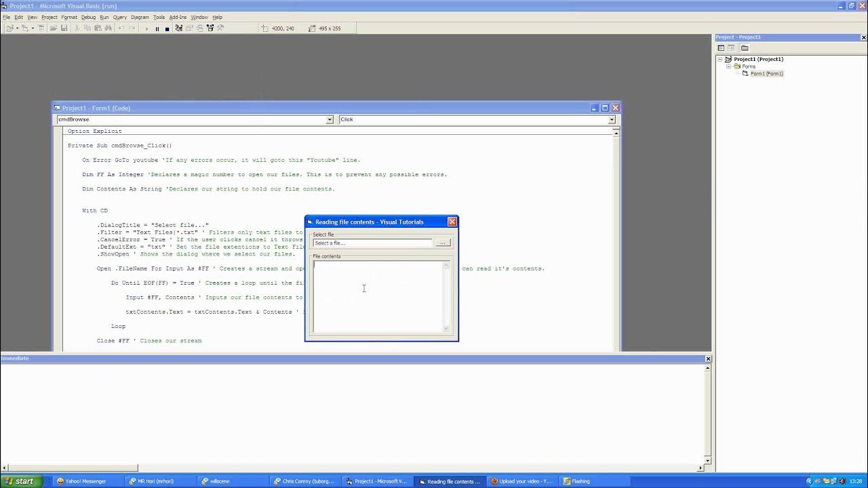Viewport: 868px width, 488px height.
Task: Open the Properties Window toolbar icon
Action: click(189, 28)
